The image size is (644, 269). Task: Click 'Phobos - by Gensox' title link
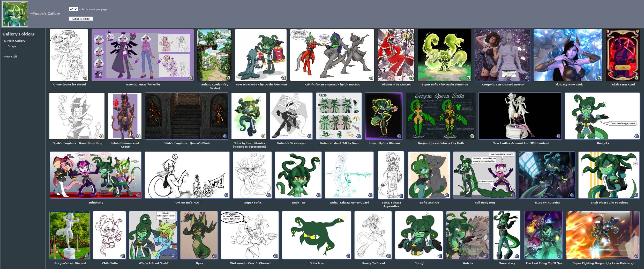(396, 84)
